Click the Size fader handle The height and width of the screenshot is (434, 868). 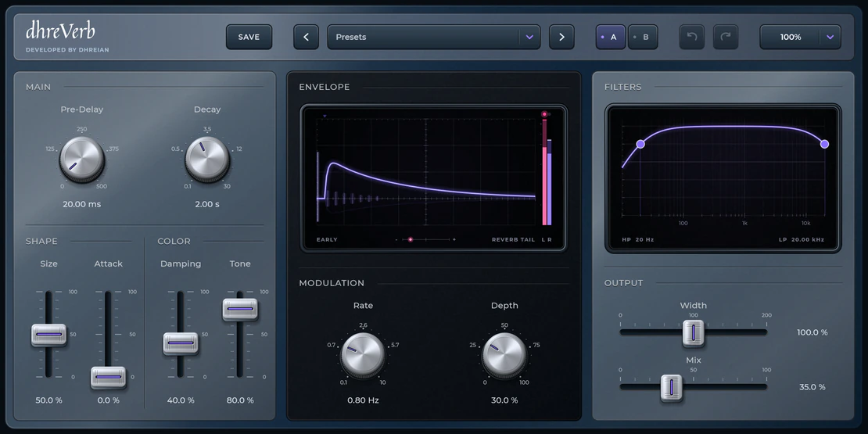48,335
